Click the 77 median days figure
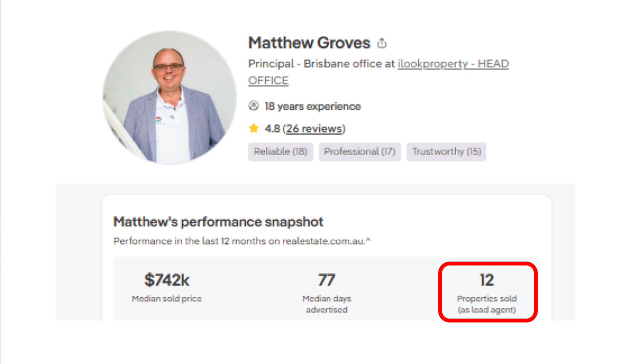The height and width of the screenshot is (364, 626). (x=326, y=280)
